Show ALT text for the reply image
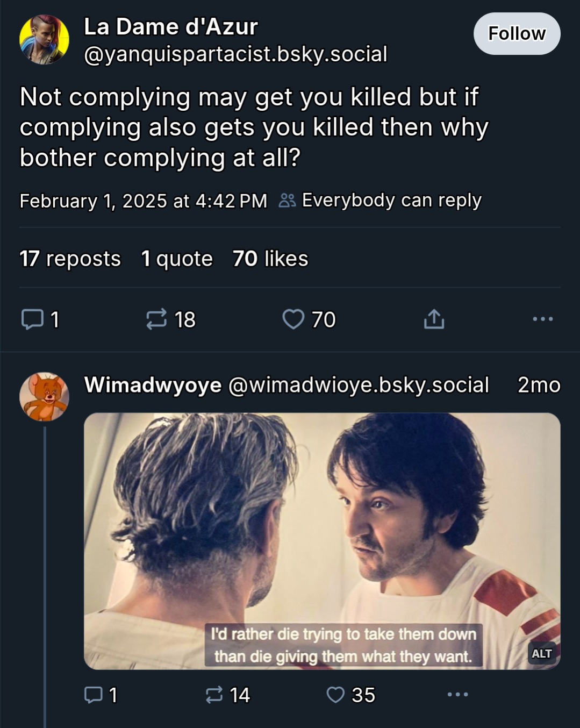 (541, 654)
